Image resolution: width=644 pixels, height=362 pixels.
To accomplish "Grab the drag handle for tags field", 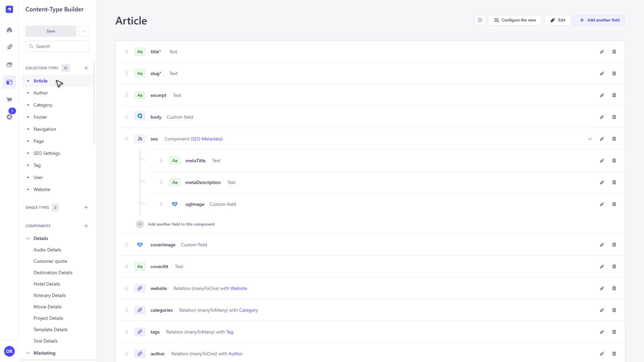I will click(x=126, y=332).
